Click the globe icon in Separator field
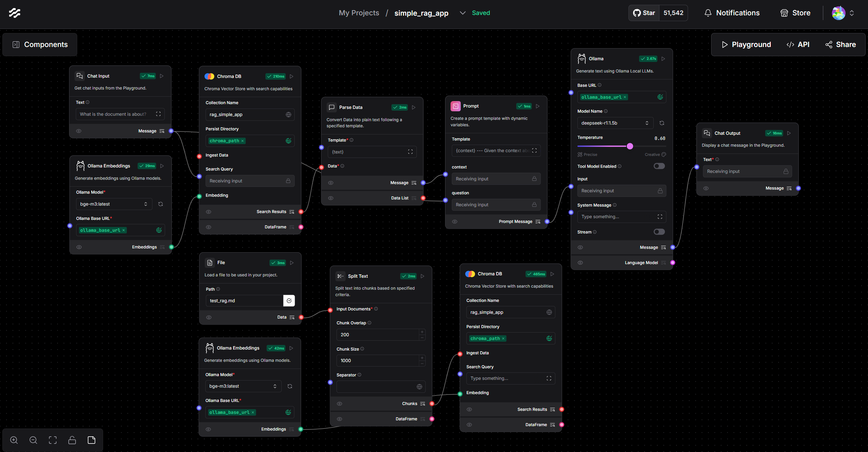The image size is (868, 452). (419, 387)
